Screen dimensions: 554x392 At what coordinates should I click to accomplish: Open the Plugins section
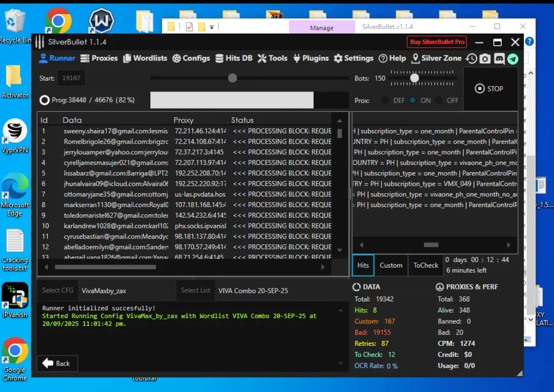tap(311, 58)
